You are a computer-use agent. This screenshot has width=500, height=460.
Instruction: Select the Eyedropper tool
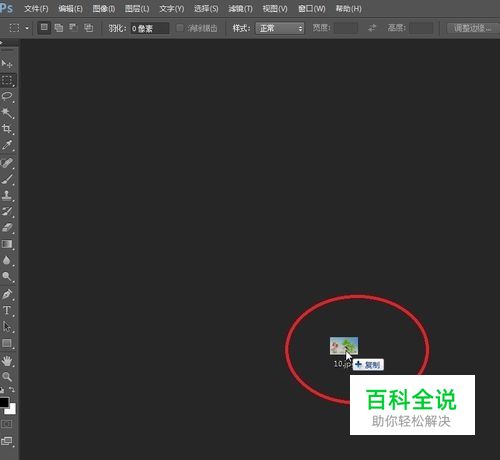point(7,145)
